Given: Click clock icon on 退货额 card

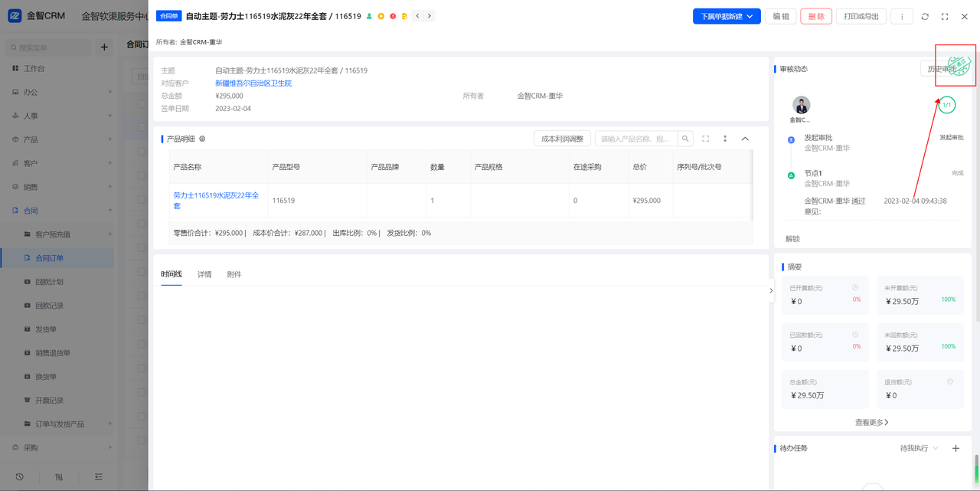Looking at the screenshot, I should point(950,381).
